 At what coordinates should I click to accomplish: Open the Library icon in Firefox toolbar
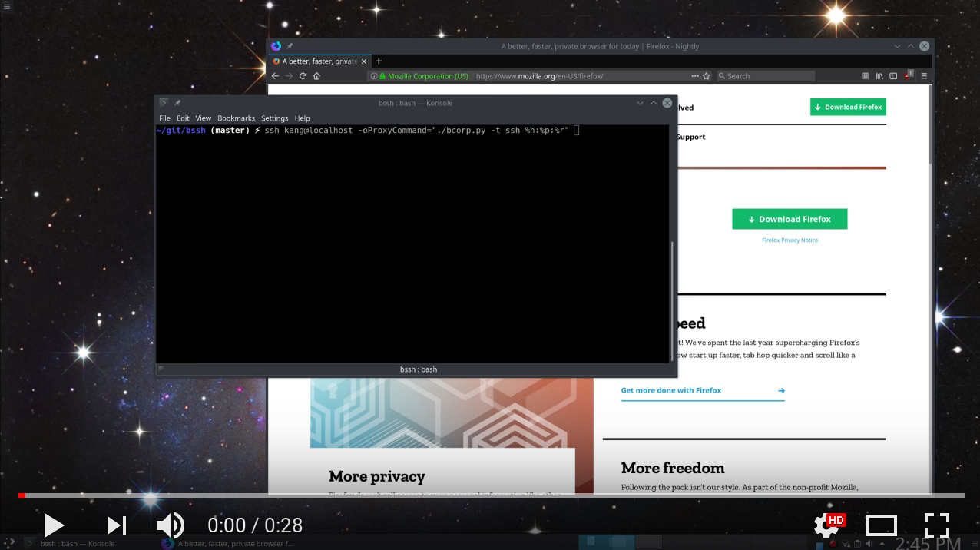879,75
